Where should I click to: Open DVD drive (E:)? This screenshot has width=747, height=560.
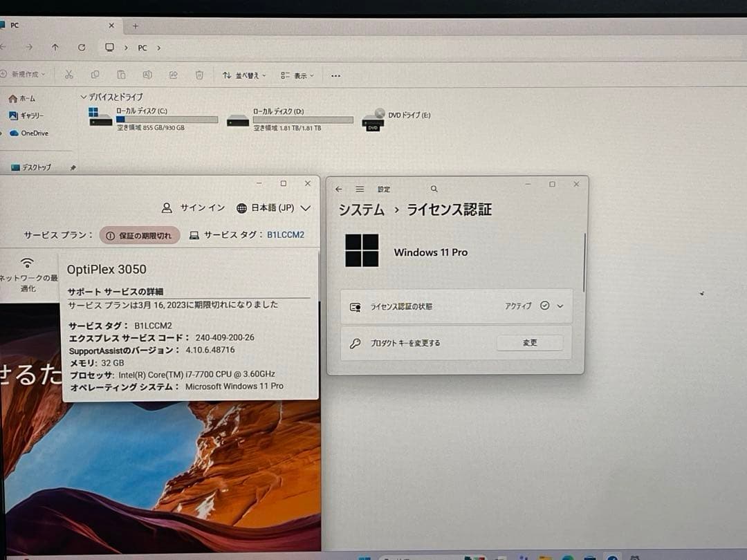396,119
